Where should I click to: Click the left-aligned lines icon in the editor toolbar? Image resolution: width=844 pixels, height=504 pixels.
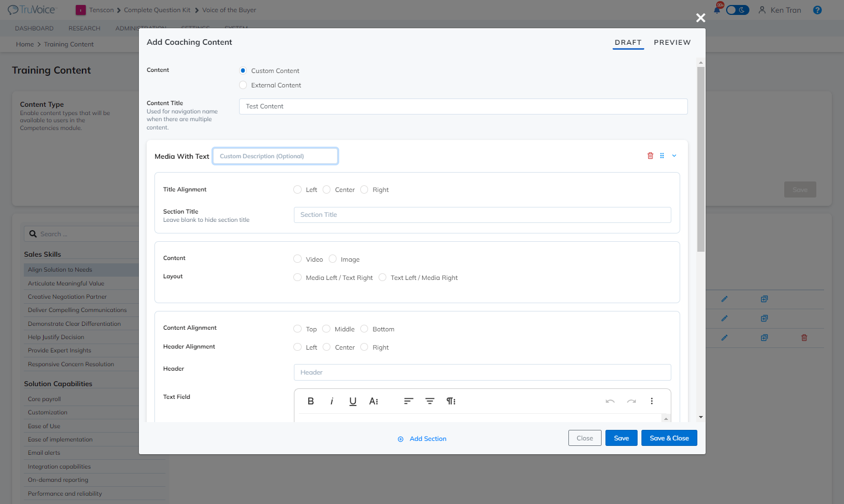point(409,401)
